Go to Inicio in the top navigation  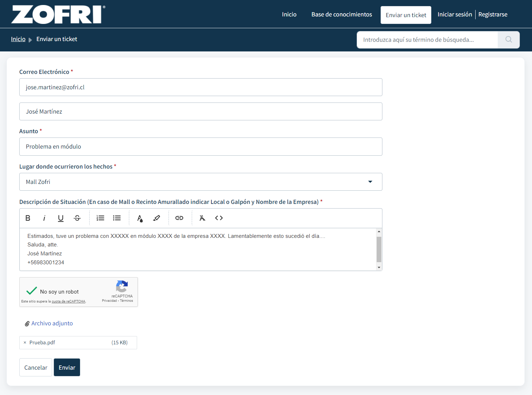pyautogui.click(x=289, y=14)
